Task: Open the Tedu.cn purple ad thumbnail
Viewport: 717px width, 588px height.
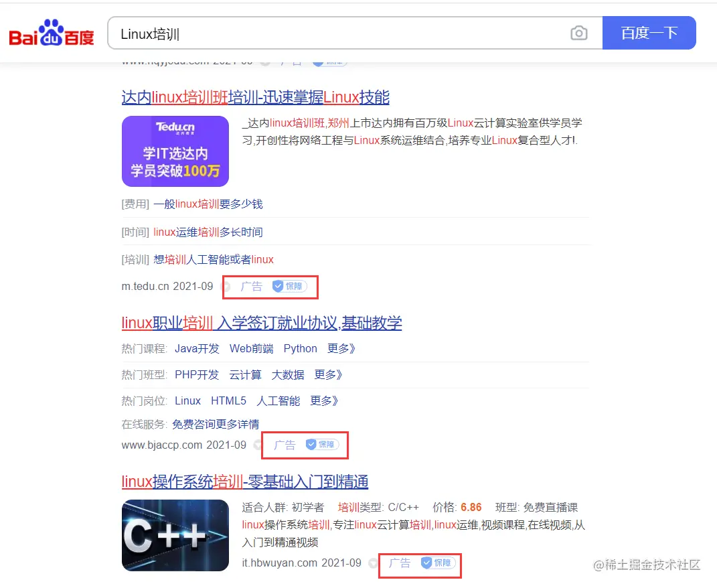Action: 175,151
